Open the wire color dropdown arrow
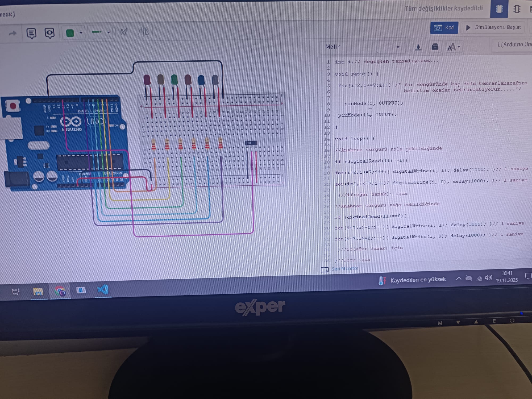The image size is (532, 399). click(81, 33)
